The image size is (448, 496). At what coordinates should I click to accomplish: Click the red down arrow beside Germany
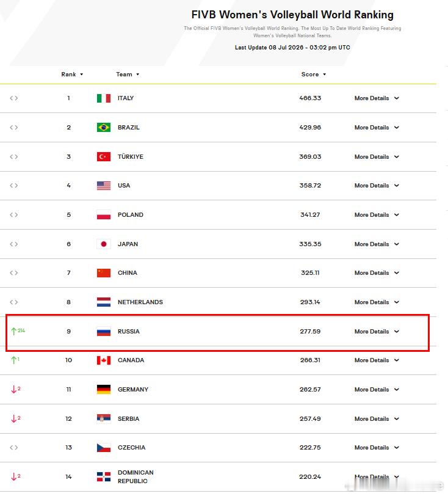click(x=13, y=389)
